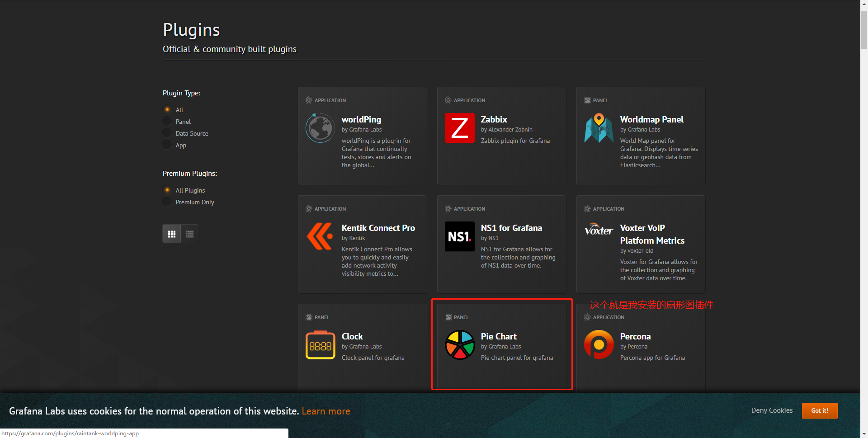This screenshot has height=438, width=868.
Task: Click the worldPing globe icon
Action: 320,128
